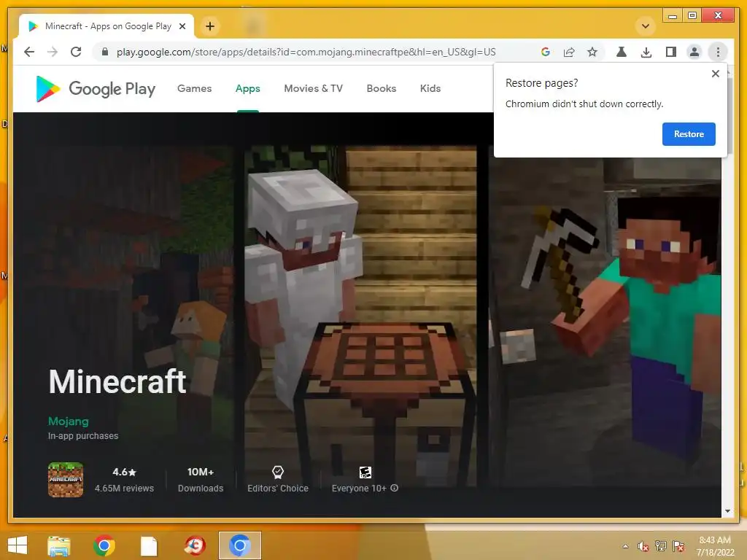Show hidden system tray icons

[x=625, y=546]
